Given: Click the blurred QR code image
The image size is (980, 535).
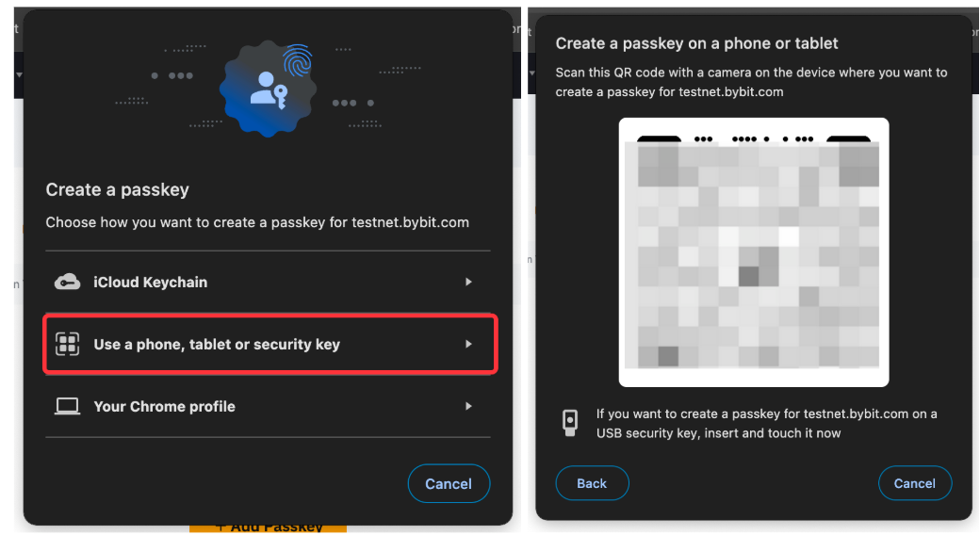Looking at the screenshot, I should click(x=754, y=251).
